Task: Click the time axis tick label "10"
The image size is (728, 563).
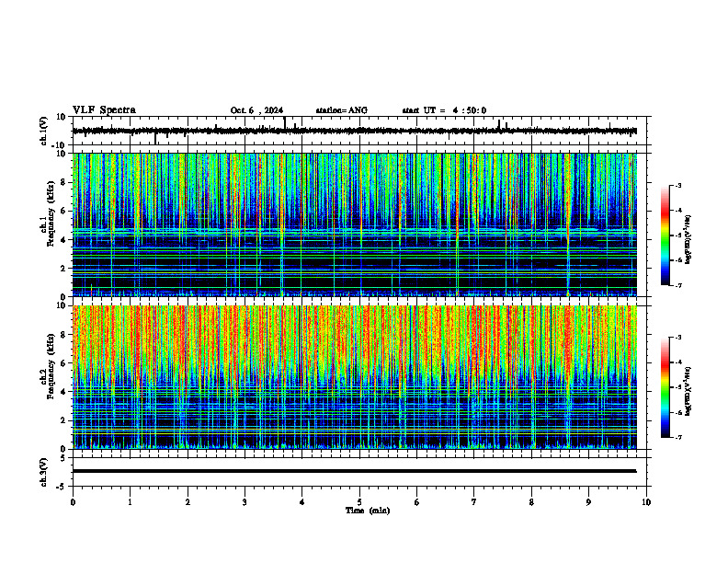Action: tap(646, 502)
